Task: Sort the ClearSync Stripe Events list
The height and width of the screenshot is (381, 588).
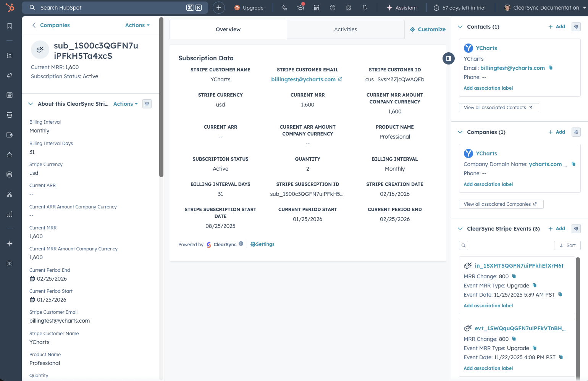Action: pos(567,245)
